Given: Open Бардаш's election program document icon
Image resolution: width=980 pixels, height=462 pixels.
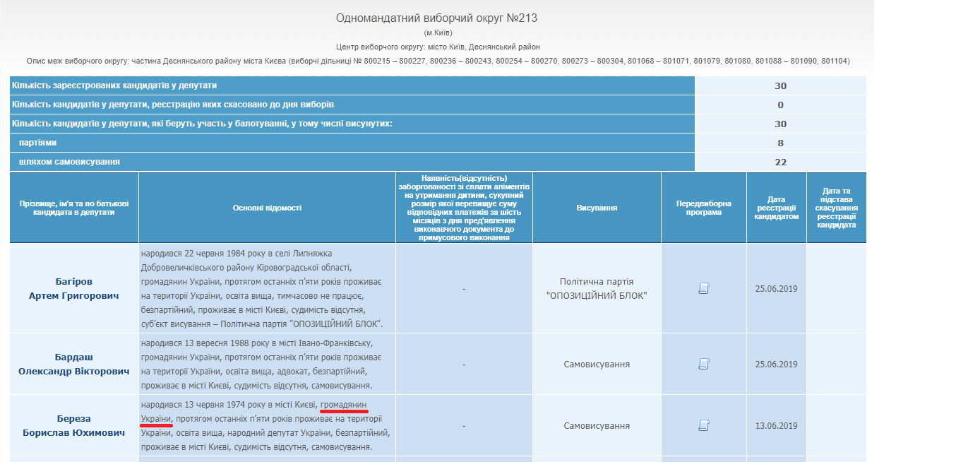Looking at the screenshot, I should click(703, 364).
